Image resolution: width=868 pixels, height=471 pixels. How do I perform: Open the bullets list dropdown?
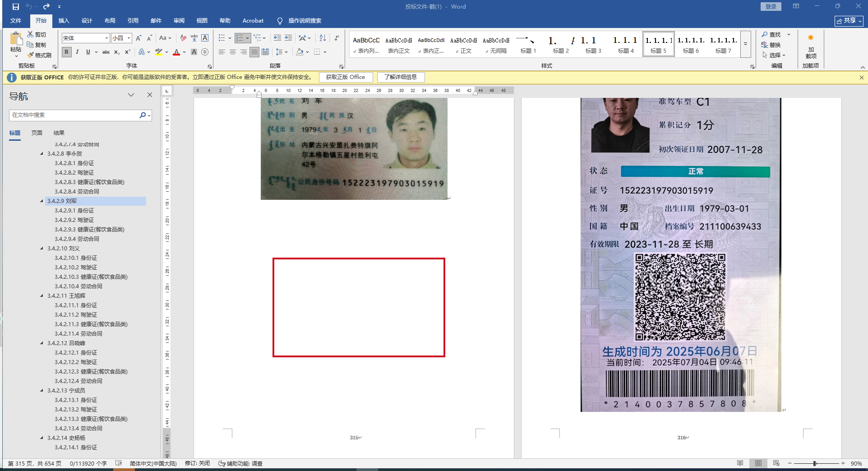point(230,38)
